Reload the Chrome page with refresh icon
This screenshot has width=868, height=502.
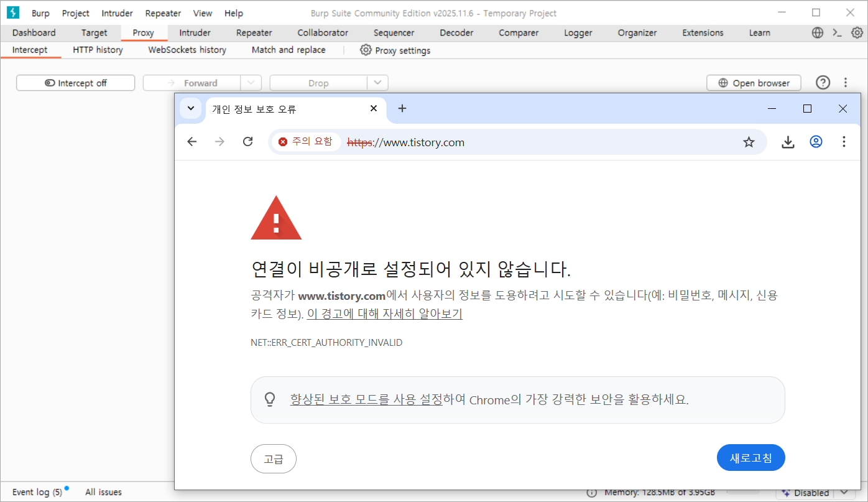pyautogui.click(x=247, y=142)
